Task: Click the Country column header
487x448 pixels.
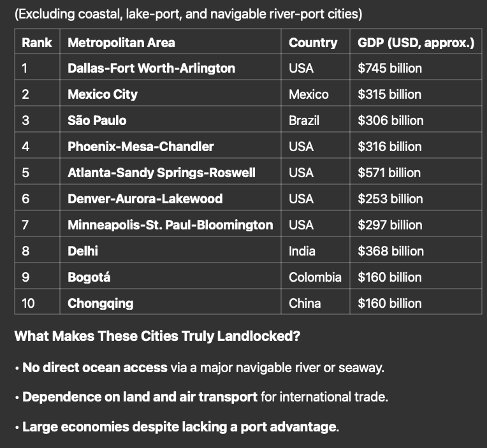Action: (x=312, y=43)
